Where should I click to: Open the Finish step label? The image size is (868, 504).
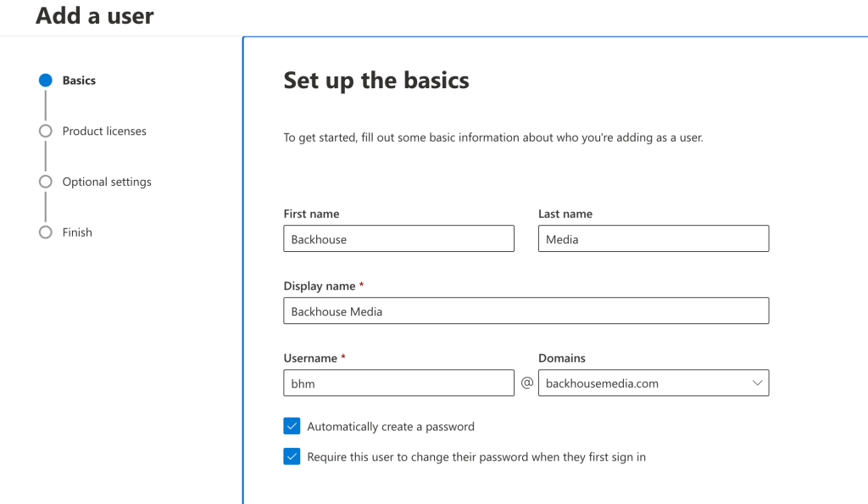coord(77,232)
